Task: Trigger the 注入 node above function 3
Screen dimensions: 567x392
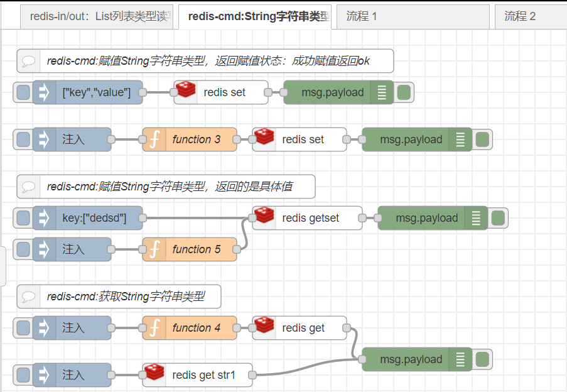Action: (x=23, y=139)
